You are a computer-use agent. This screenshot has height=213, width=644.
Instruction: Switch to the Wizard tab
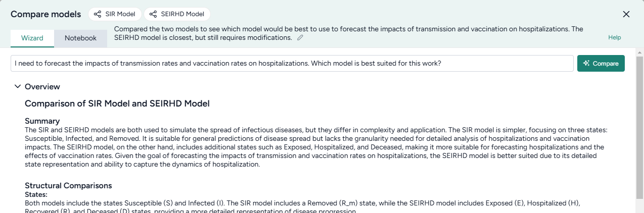coord(32,38)
